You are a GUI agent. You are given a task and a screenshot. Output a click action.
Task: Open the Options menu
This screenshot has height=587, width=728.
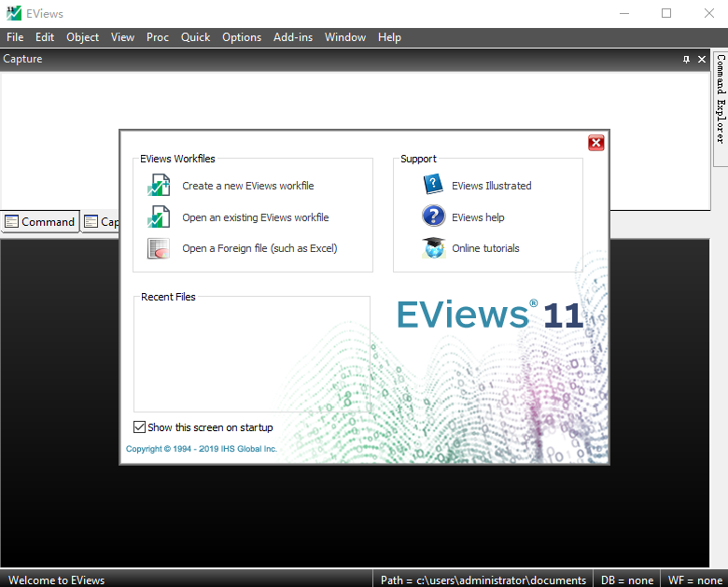click(242, 37)
